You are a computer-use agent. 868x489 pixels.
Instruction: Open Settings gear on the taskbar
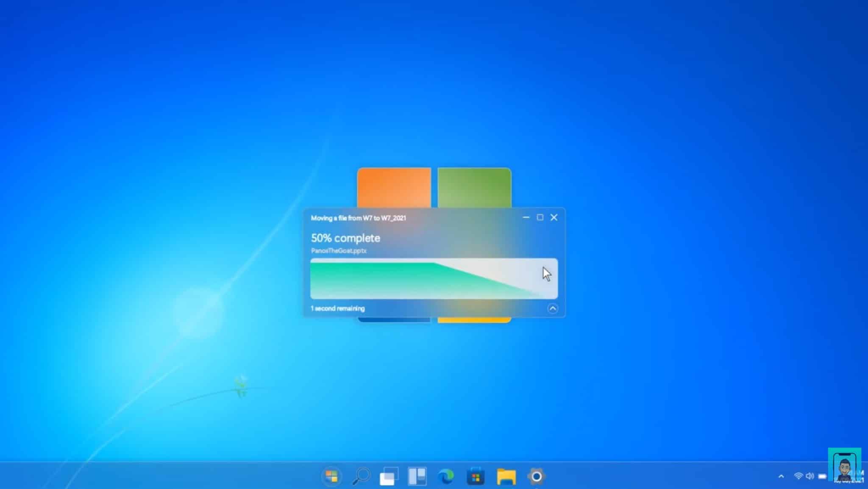[536, 476]
